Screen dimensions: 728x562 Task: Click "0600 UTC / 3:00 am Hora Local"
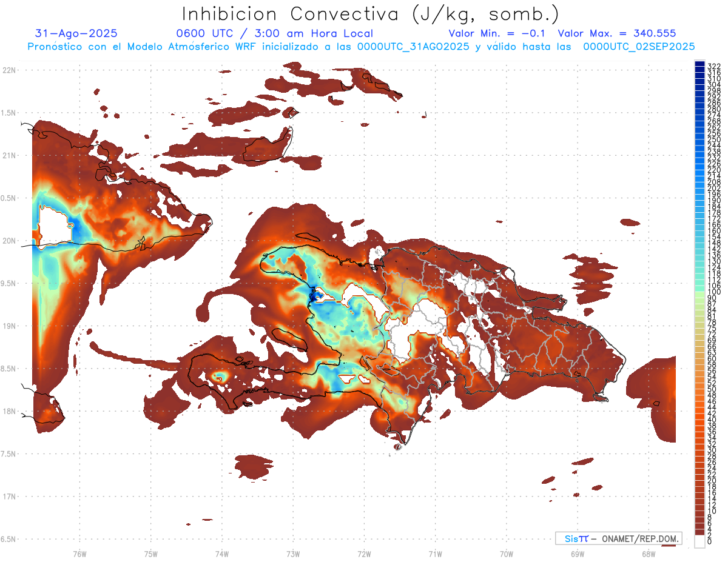(274, 33)
